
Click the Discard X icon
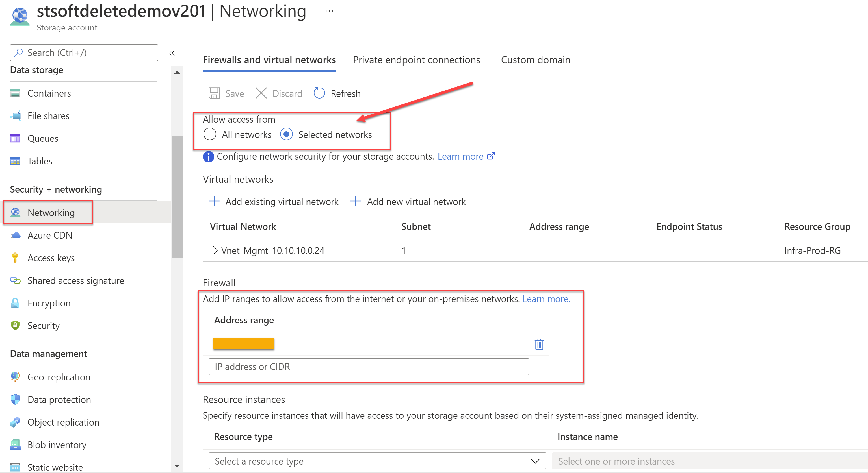click(x=261, y=93)
